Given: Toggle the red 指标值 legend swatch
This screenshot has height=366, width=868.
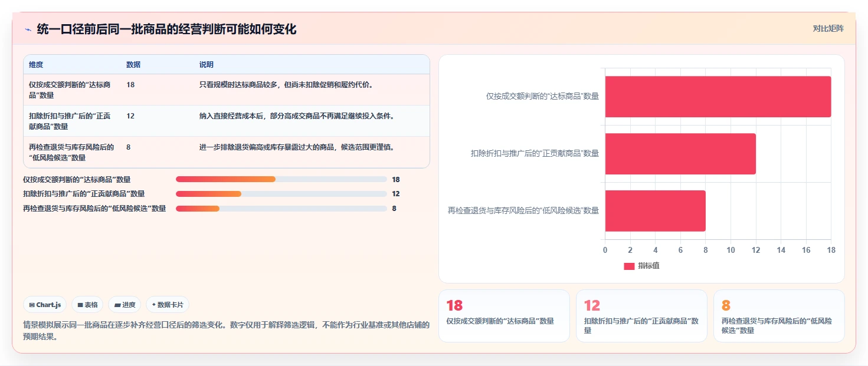Looking at the screenshot, I should tap(629, 266).
